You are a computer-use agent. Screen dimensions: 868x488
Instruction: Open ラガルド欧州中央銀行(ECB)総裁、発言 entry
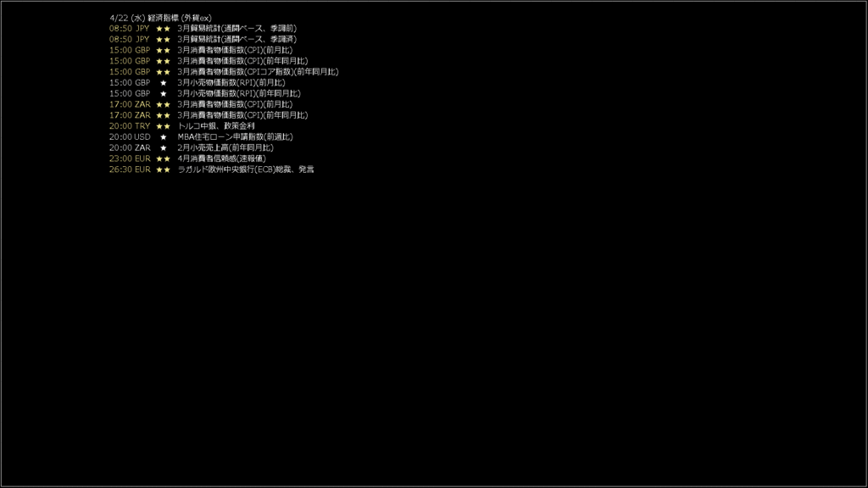[246, 169]
